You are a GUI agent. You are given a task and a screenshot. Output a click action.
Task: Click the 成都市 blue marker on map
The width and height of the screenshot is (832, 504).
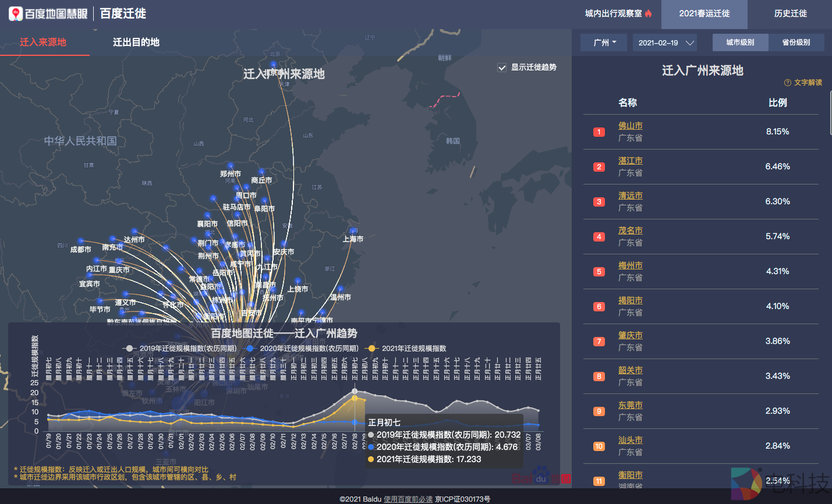(81, 241)
